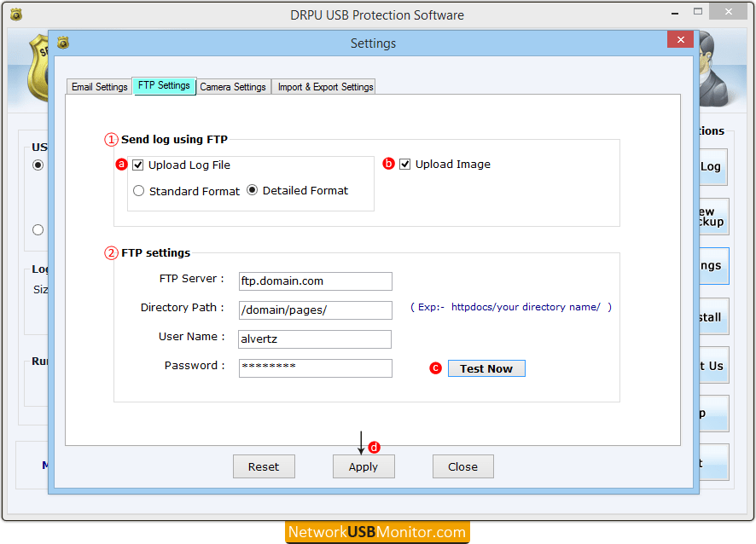Click the Apply button
The height and width of the screenshot is (544, 756).
(363, 466)
